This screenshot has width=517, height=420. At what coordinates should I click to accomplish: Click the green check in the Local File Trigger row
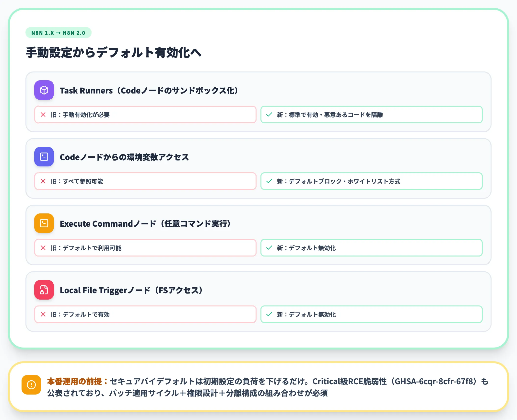pyautogui.click(x=269, y=314)
